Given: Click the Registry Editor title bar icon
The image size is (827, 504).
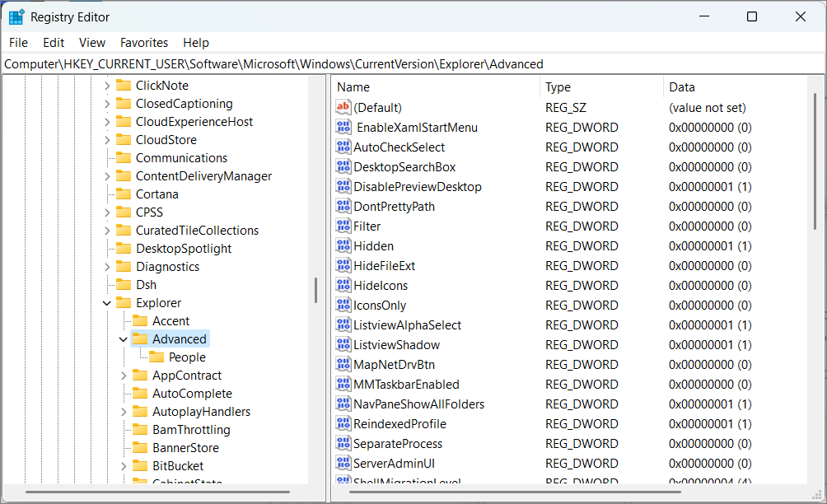Looking at the screenshot, I should coord(15,16).
